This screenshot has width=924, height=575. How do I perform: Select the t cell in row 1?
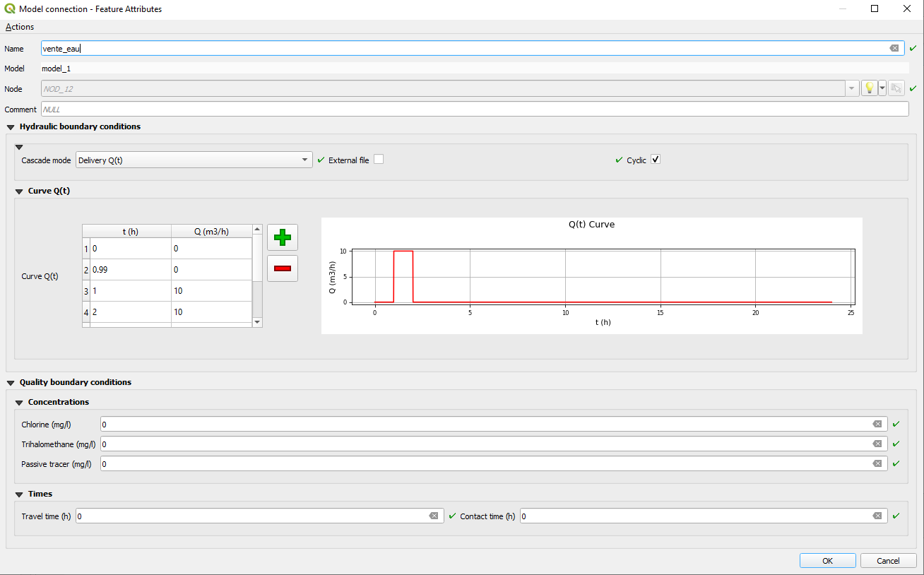(x=130, y=249)
